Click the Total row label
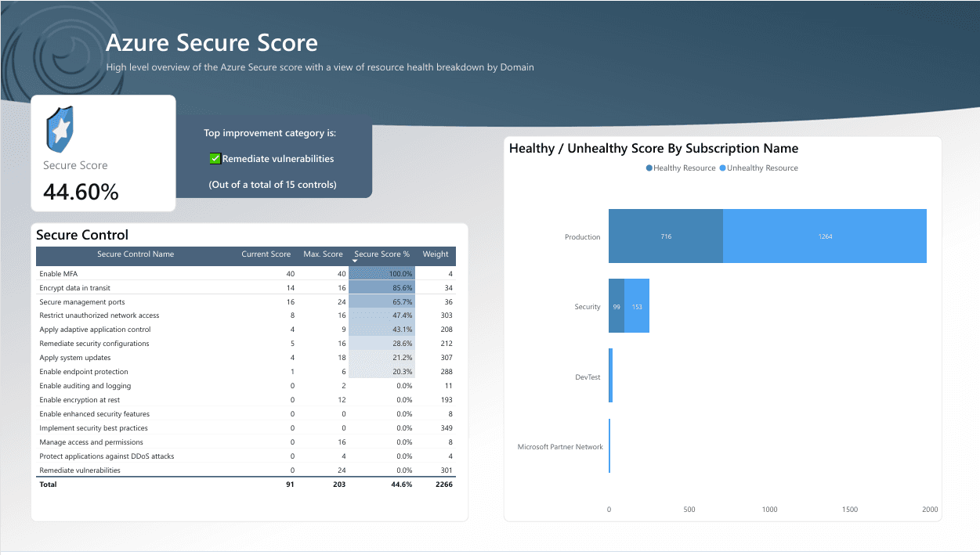 [x=49, y=485]
